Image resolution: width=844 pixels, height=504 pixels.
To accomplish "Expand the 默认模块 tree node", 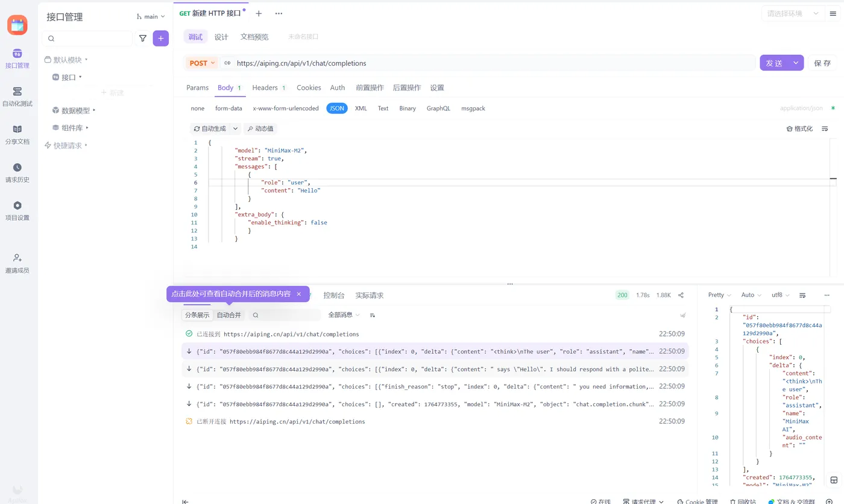I will tap(86, 60).
